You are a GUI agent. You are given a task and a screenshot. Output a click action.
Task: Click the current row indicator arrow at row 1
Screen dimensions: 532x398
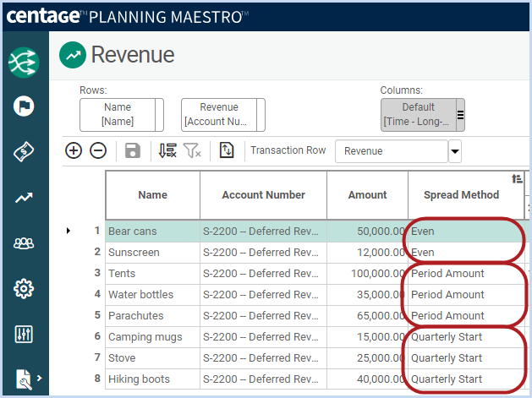[69, 231]
